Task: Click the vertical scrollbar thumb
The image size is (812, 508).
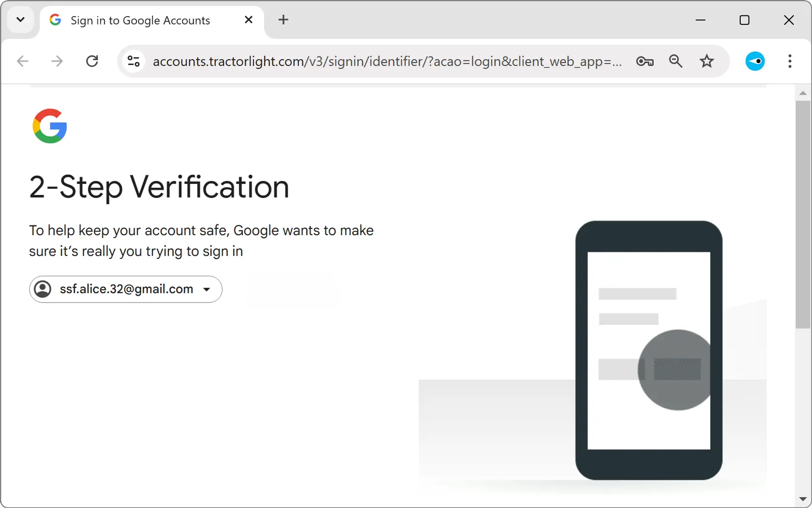Action: pos(803,214)
